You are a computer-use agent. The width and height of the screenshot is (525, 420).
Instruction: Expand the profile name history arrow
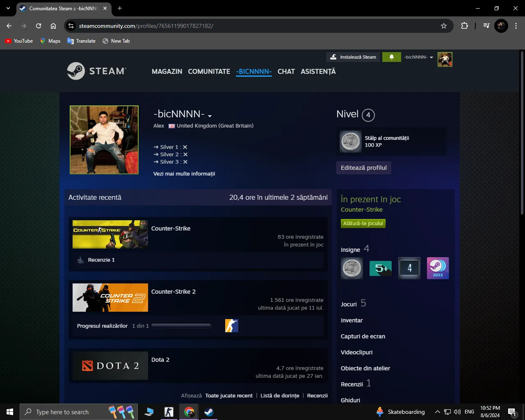(x=210, y=116)
